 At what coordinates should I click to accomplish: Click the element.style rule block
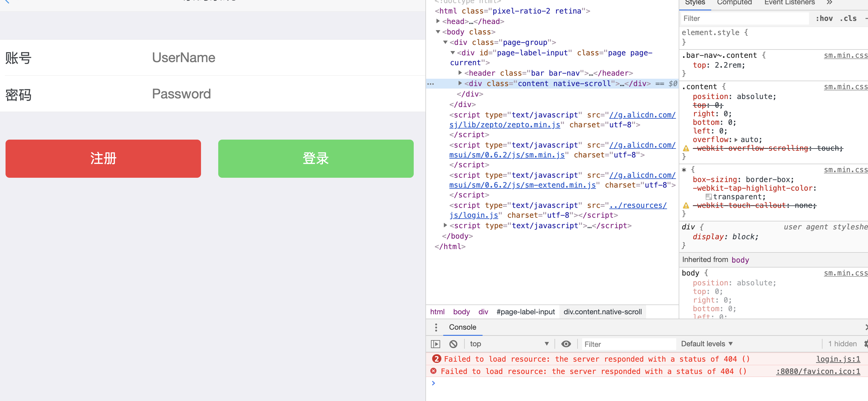coord(774,37)
